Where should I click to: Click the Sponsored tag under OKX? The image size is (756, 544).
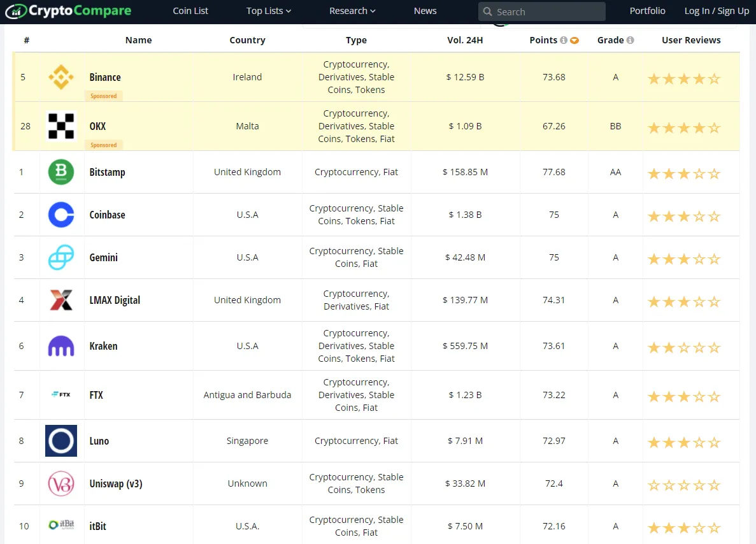pos(104,145)
